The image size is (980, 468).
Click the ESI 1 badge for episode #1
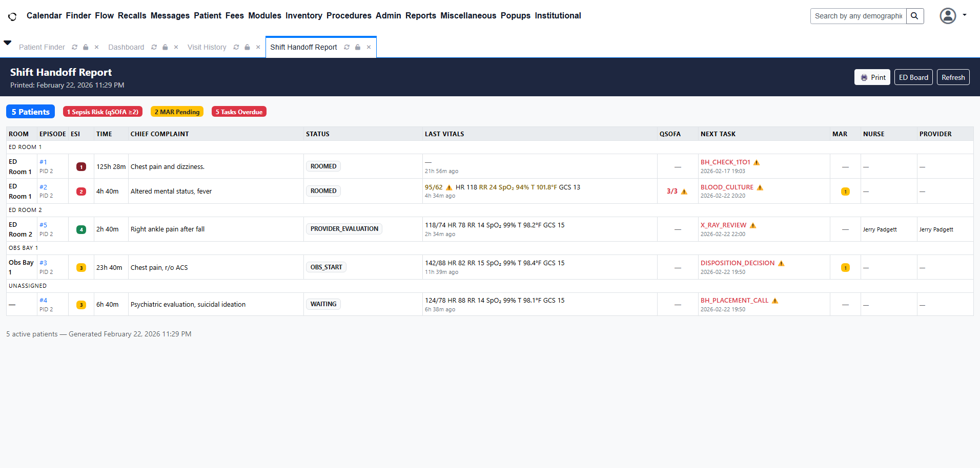(x=81, y=167)
